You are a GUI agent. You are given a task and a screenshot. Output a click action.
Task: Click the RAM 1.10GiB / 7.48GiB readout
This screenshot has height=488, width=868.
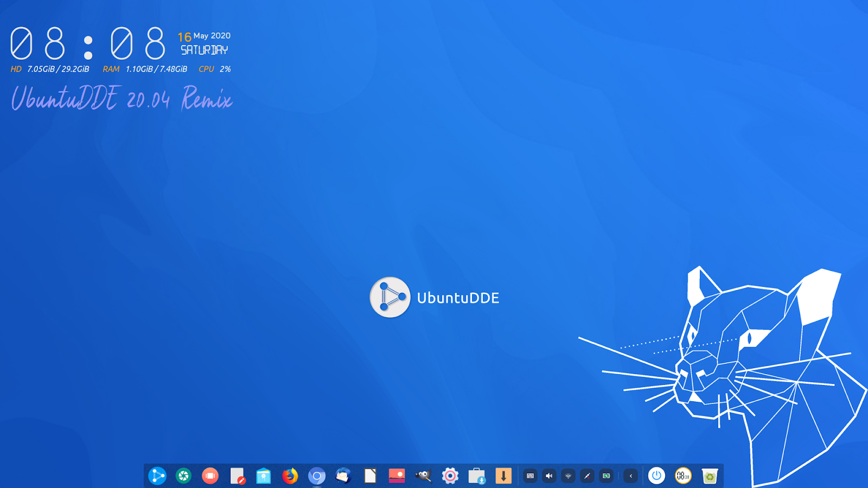145,69
